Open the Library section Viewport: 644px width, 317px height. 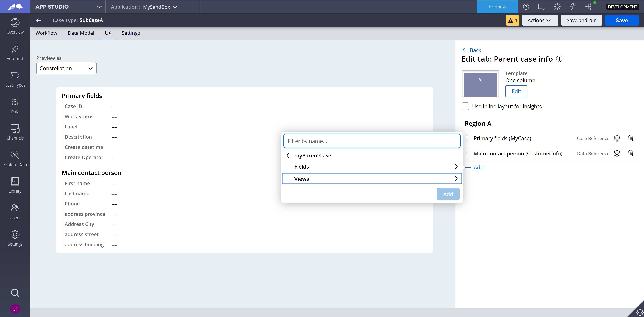coord(15,185)
